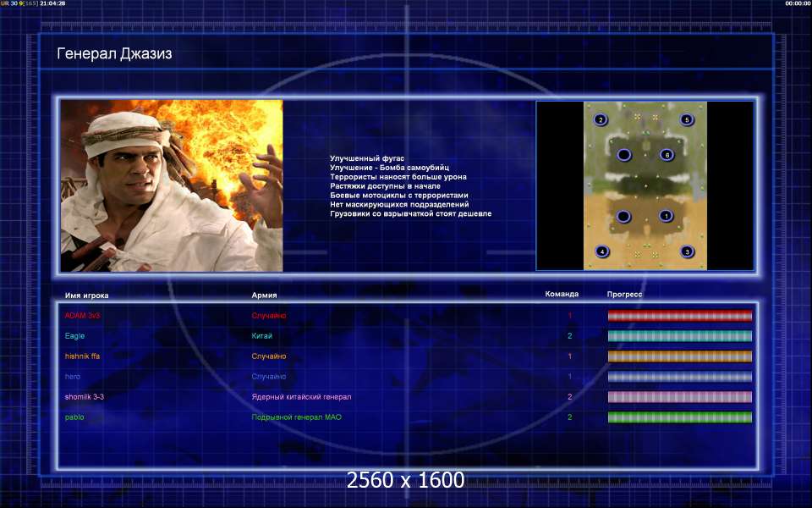Click 'Боевые мотоциклы с террористами' line
Image resolution: width=812 pixels, height=508 pixels.
tap(399, 195)
